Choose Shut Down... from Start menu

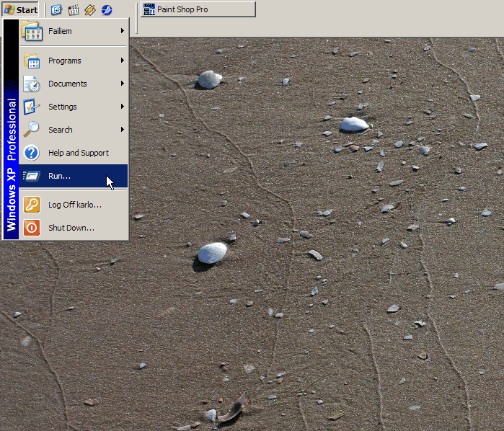(74, 228)
